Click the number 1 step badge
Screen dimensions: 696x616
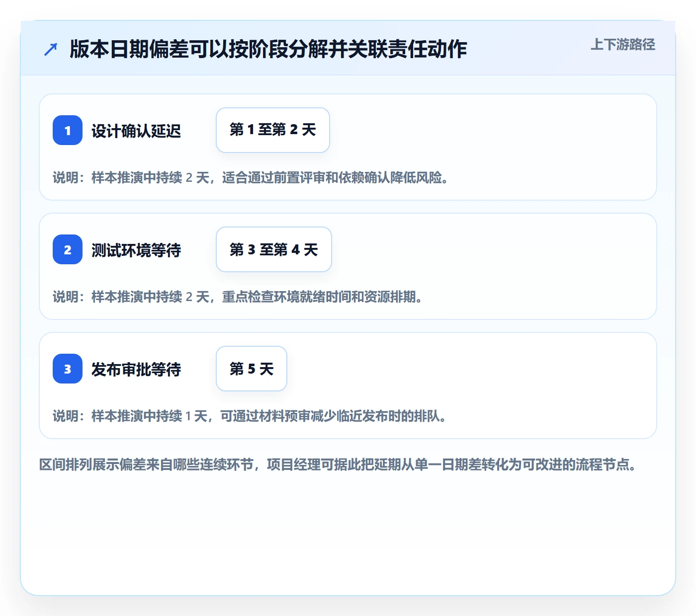[x=68, y=130]
